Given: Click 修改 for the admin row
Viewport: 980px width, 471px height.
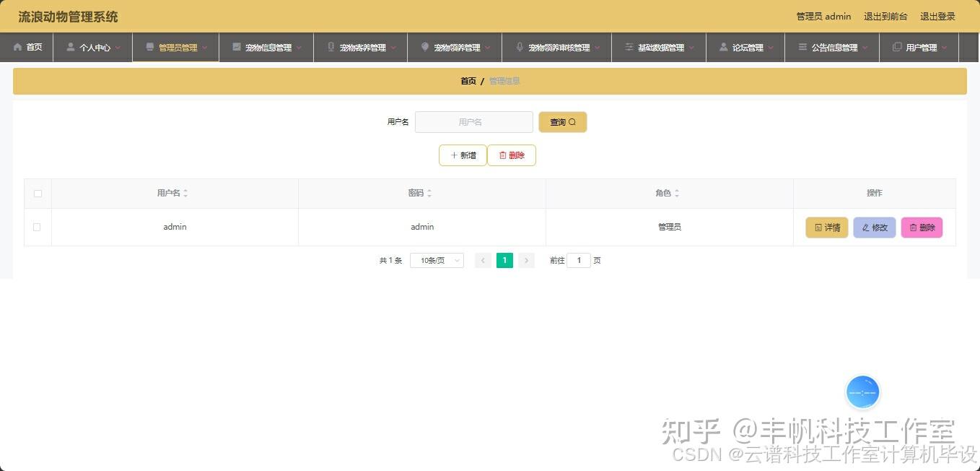Looking at the screenshot, I should 875,228.
